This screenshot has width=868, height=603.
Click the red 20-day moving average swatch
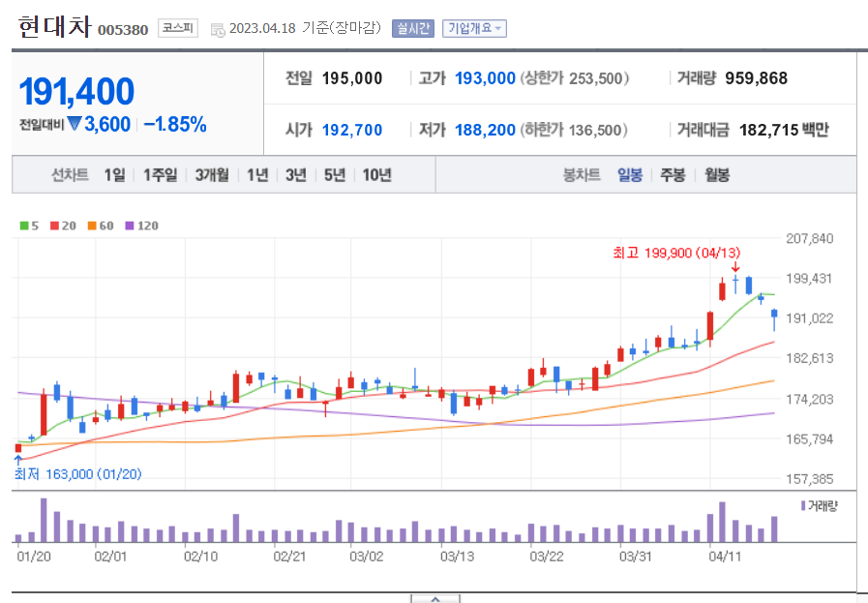54,226
